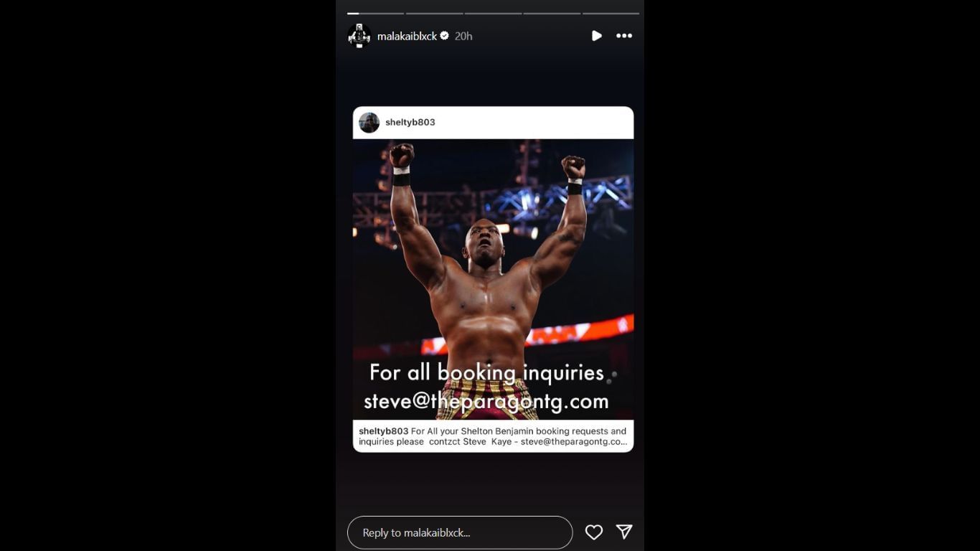Open sheltyb803 avatar in reshared post
This screenshot has height=551, width=980.
click(369, 123)
